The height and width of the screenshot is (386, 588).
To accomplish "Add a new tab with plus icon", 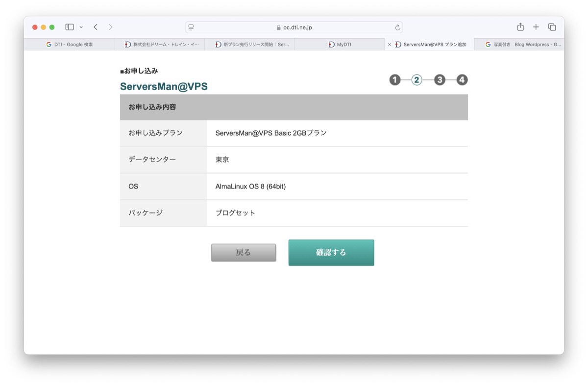I will point(536,27).
